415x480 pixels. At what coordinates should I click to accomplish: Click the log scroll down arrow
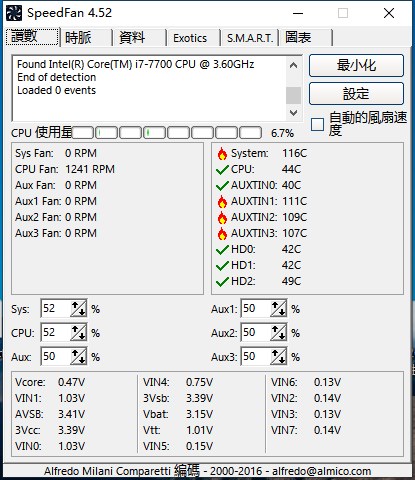pos(293,113)
